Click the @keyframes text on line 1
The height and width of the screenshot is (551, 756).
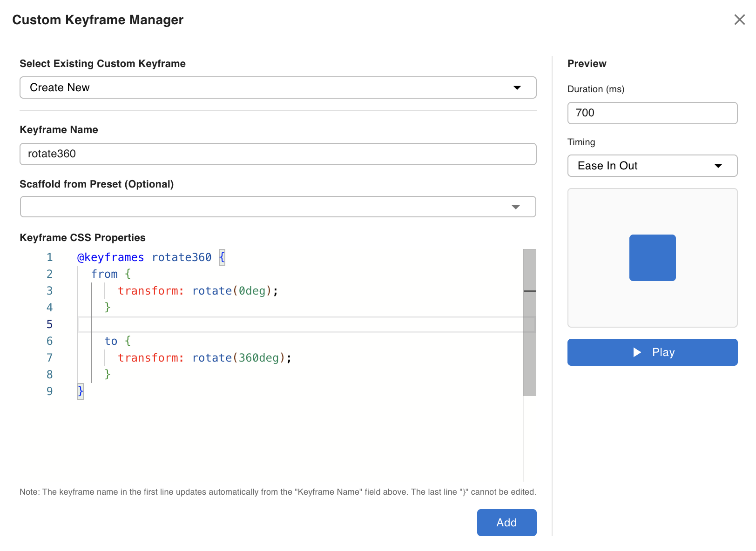110,257
